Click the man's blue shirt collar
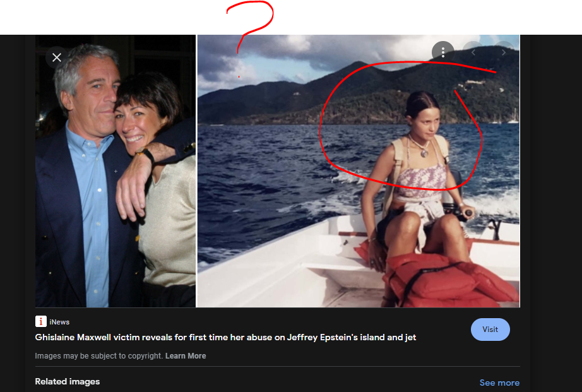Image resolution: width=582 pixels, height=392 pixels. point(89,136)
